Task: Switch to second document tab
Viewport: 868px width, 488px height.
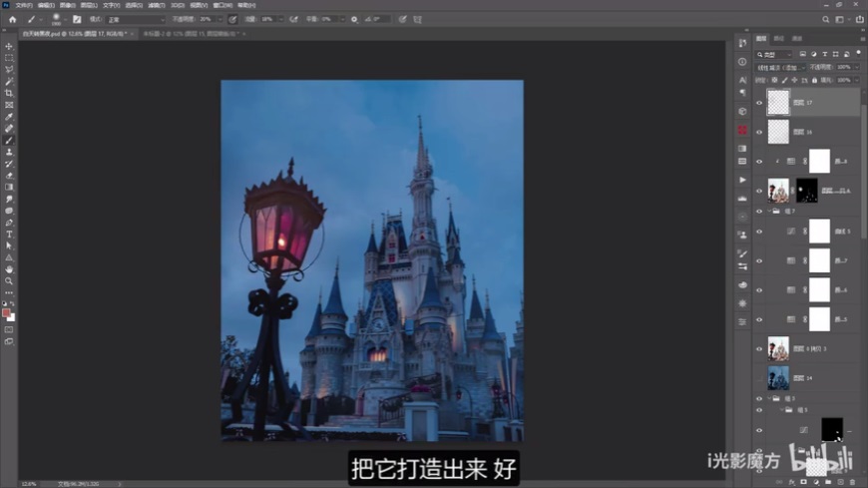Action: (x=192, y=34)
